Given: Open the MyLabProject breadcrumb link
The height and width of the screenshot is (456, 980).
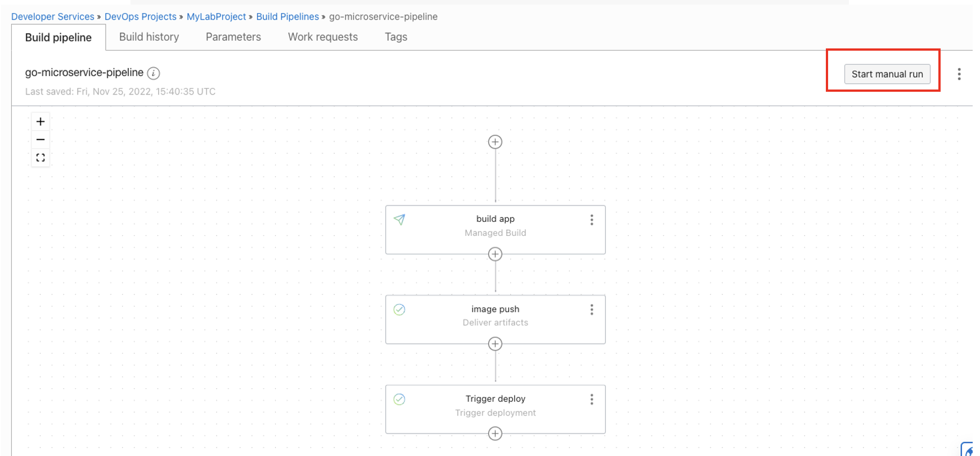Looking at the screenshot, I should (x=216, y=16).
